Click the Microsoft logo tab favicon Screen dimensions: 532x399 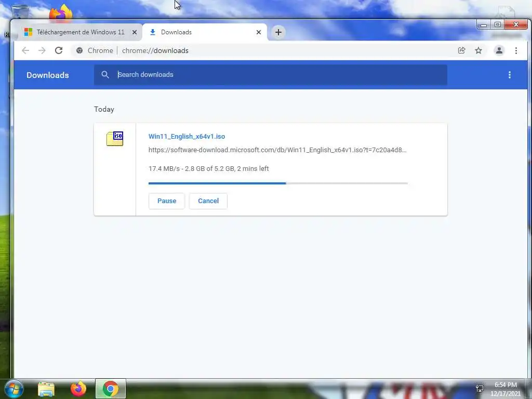click(28, 32)
